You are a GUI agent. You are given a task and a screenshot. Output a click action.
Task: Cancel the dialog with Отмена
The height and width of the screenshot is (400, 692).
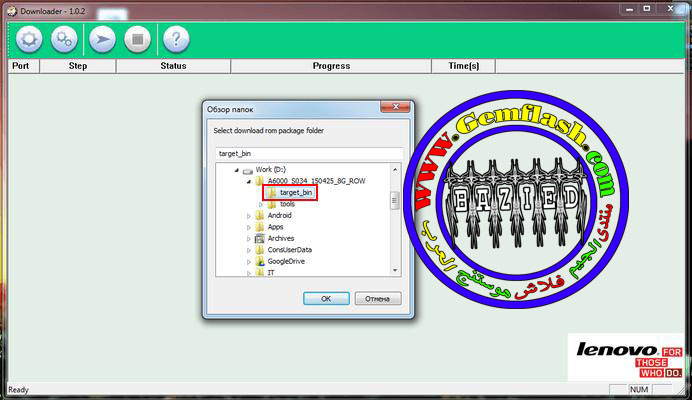[x=378, y=299]
